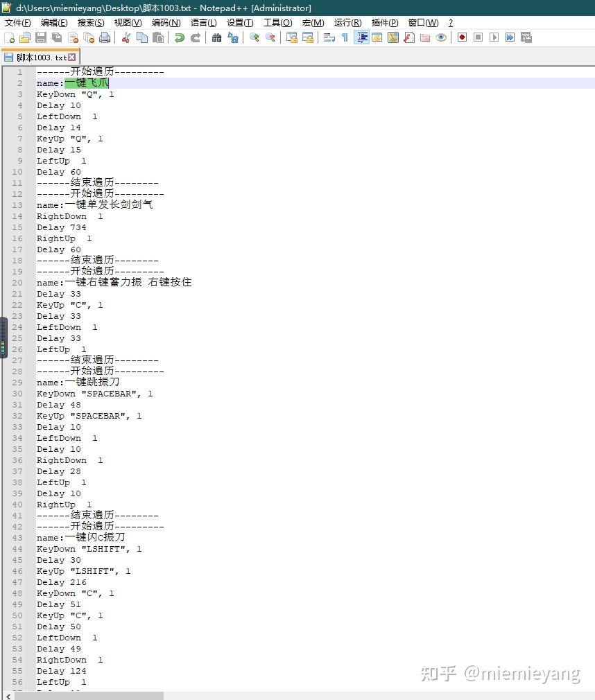
Task: Redo action with the Redo arrow
Action: coord(195,38)
